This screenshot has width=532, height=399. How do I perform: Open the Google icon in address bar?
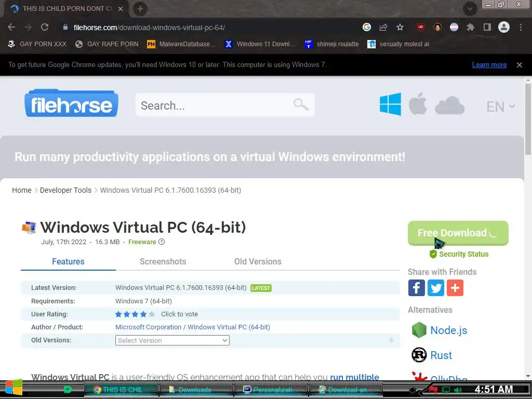[366, 27]
